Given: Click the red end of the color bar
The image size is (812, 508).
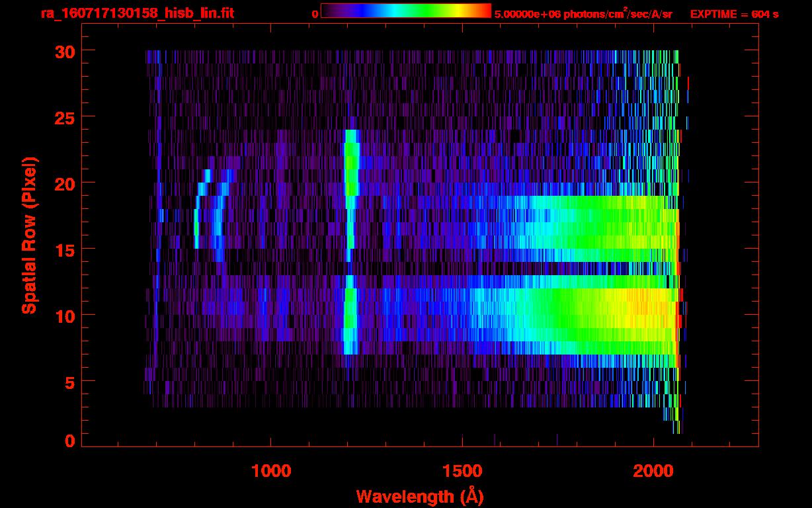Looking at the screenshot, I should [x=485, y=11].
